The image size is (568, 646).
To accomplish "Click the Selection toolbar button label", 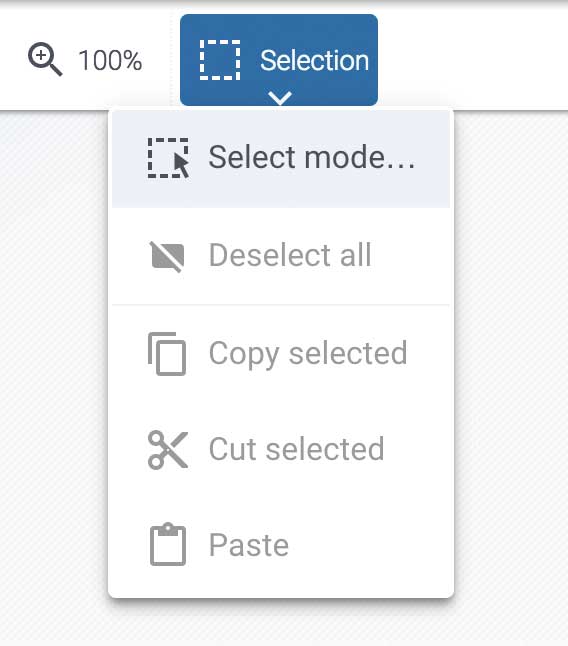I will click(314, 61).
